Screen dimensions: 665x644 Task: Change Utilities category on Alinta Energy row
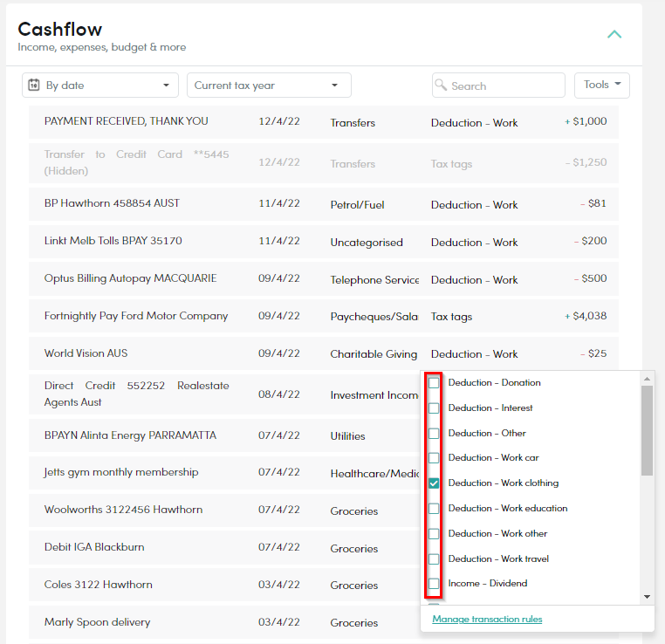[x=347, y=435]
